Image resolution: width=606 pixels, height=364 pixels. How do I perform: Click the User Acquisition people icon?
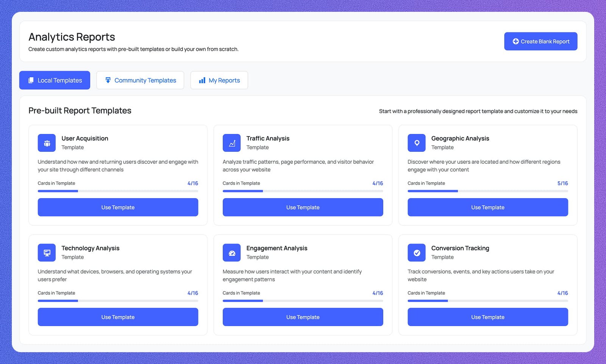point(46,143)
